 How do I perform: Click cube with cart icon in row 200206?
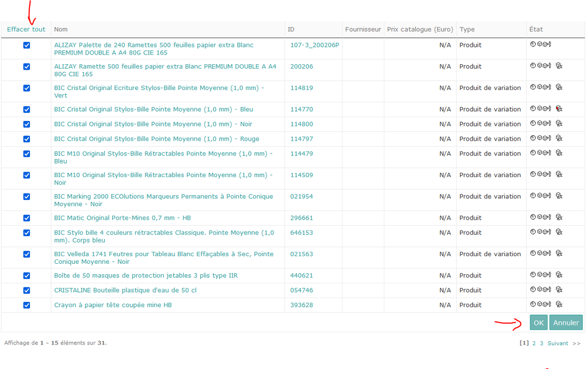559,66
